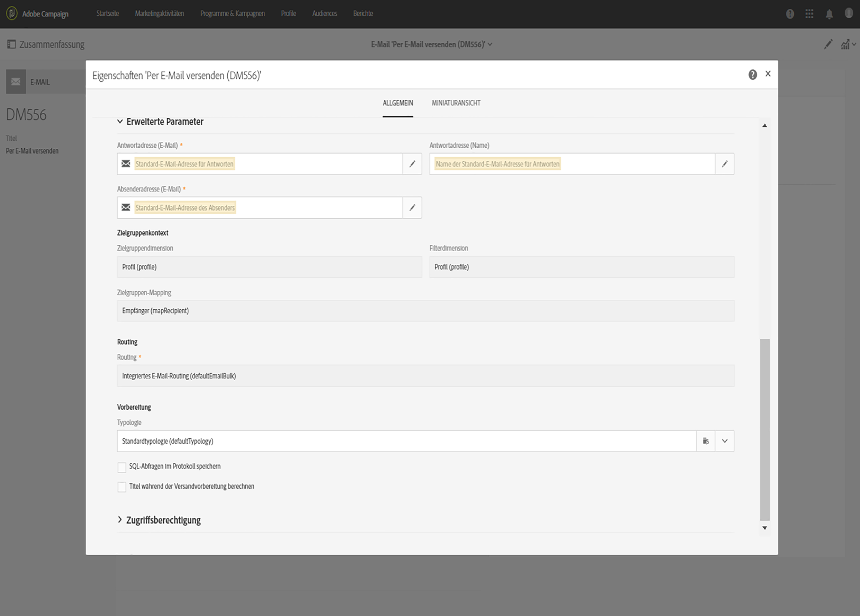
Task: Click the Adobe Campaign logo
Action: coord(12,13)
